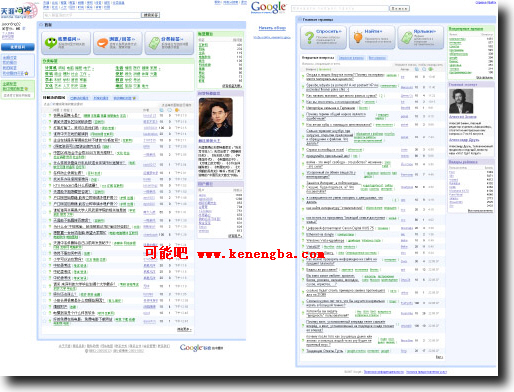Click the green tag icon in the left page
Image resolution: width=514 pixels, height=392 pixels.
(154, 43)
